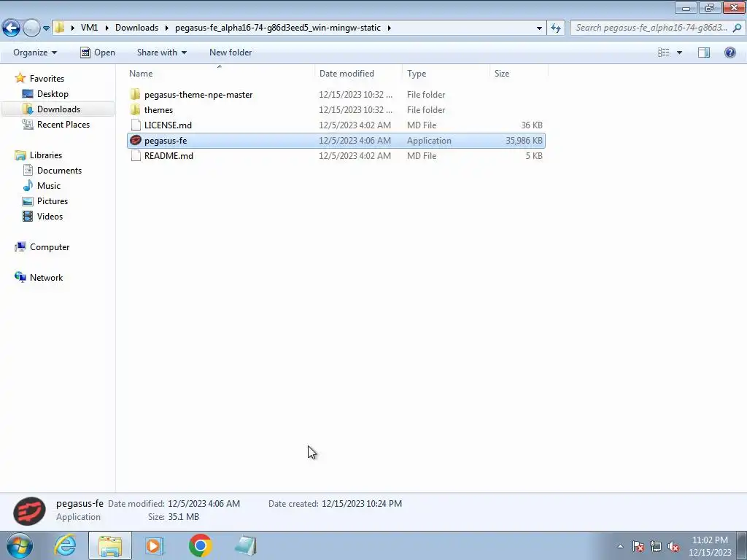Refresh the folder view
This screenshot has width=747, height=560.
556,28
